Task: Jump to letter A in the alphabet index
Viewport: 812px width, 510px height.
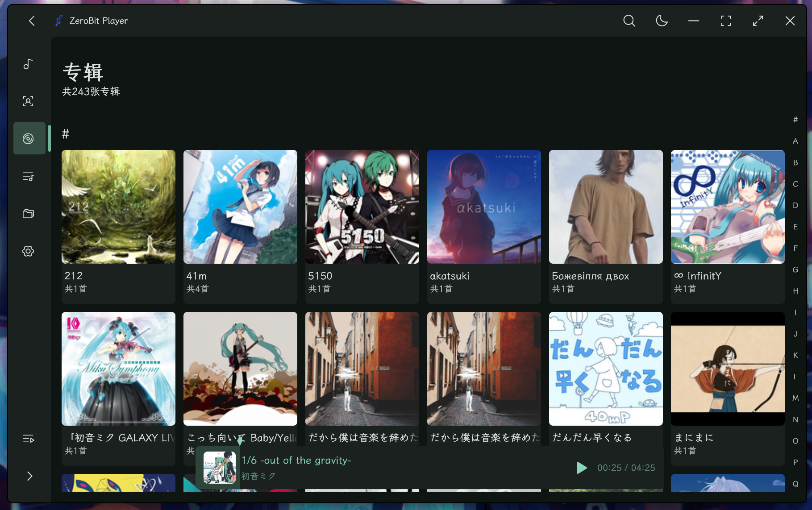Action: coord(795,141)
